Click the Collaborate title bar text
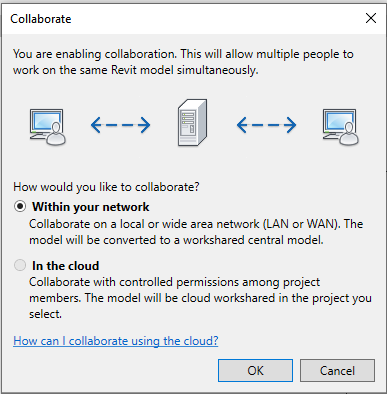Screen dimensions: 387x394 (41, 19)
